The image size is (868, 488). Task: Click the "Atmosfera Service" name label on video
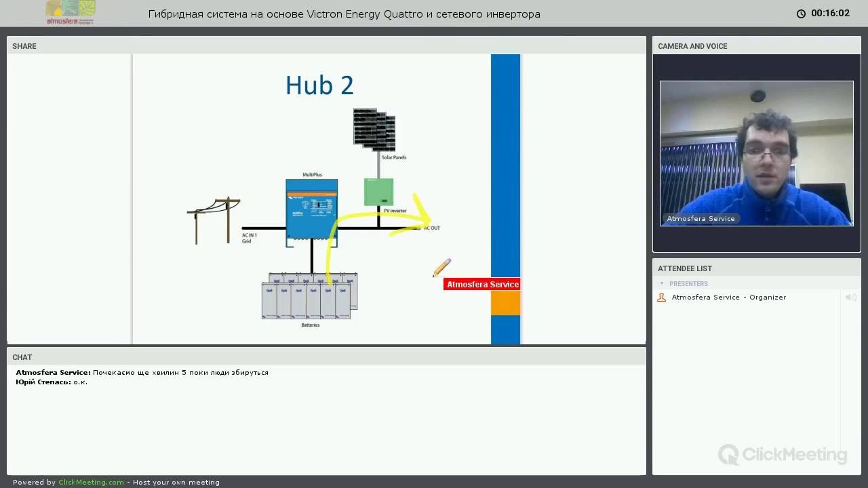pos(701,218)
